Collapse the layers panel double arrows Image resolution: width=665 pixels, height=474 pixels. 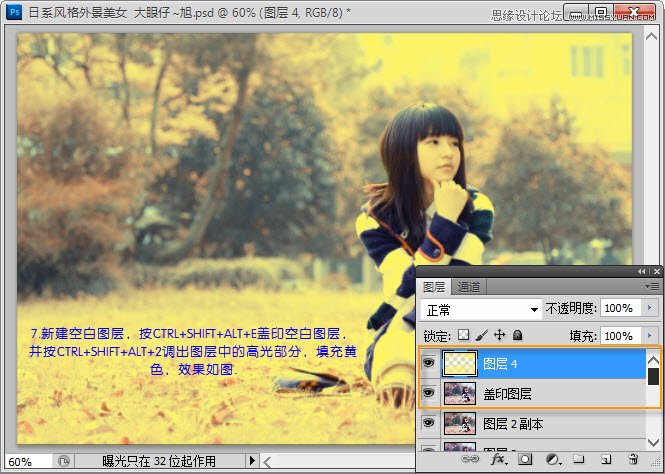tap(642, 271)
